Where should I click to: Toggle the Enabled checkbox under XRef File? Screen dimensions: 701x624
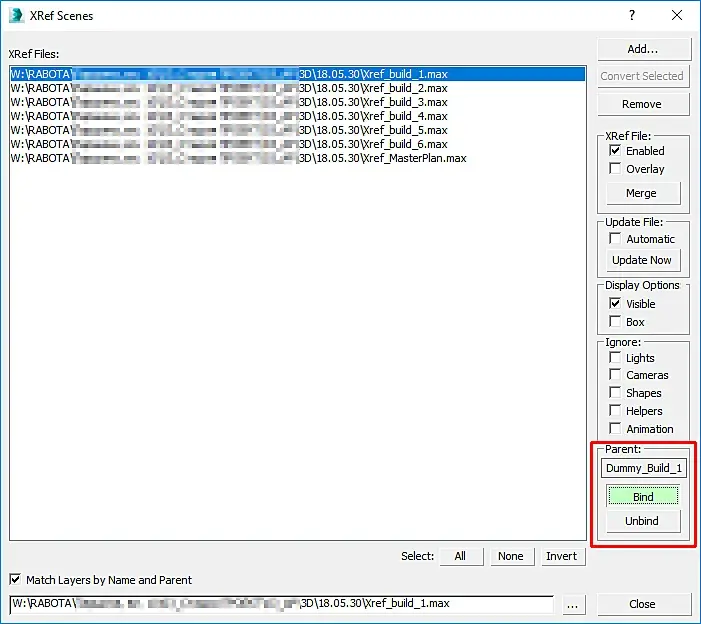pyautogui.click(x=615, y=151)
